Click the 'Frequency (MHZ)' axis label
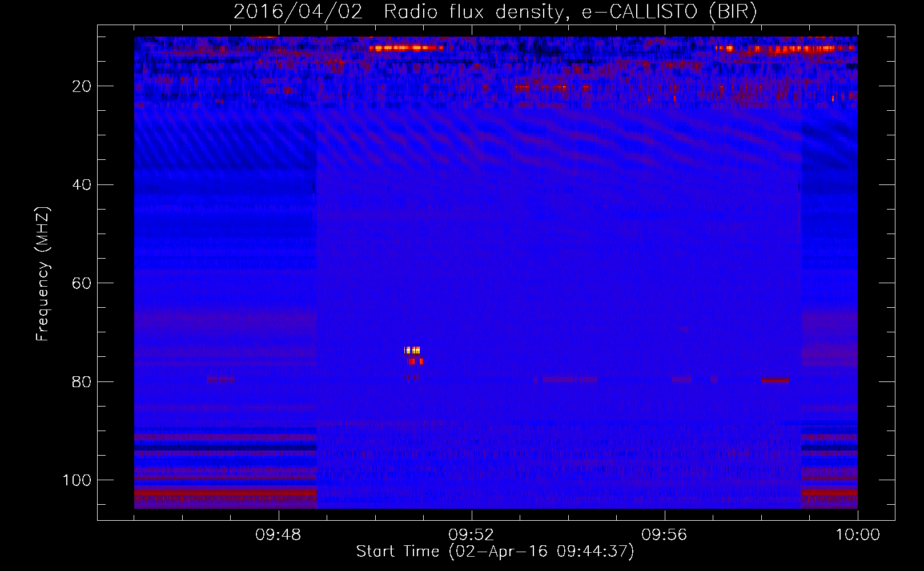Viewport: 924px width, 571px height. click(43, 274)
